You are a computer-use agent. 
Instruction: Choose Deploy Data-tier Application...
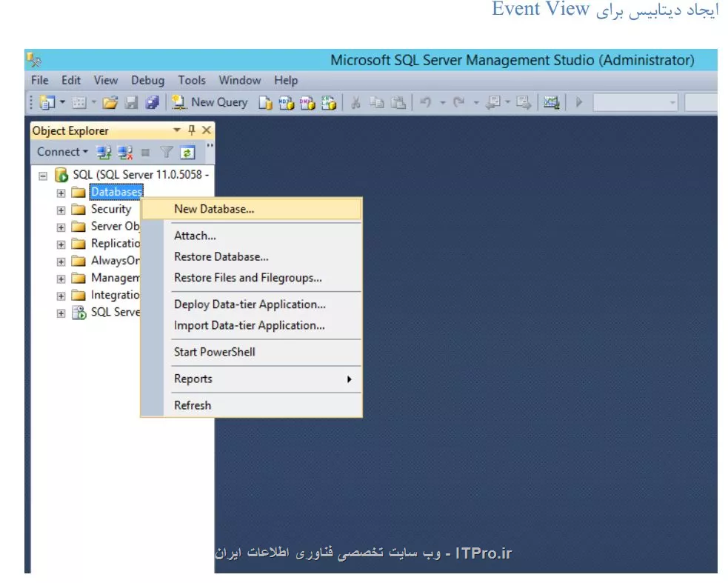coord(251,304)
